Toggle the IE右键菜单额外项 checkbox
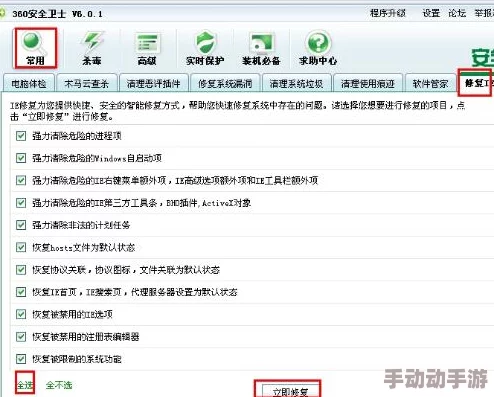Screen dimensions: 494x397 [x=21, y=180]
